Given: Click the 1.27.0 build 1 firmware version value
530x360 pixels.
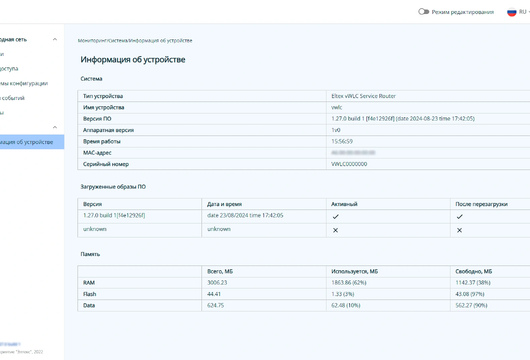Looking at the screenshot, I should pyautogui.click(x=403, y=119).
